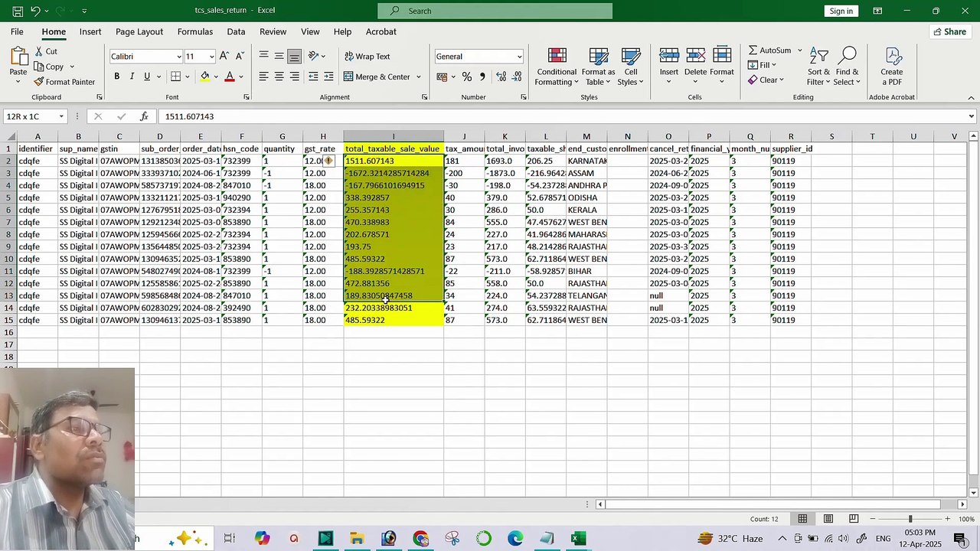
Task: Click the Increase Decimal icon
Action: pyautogui.click(x=501, y=77)
